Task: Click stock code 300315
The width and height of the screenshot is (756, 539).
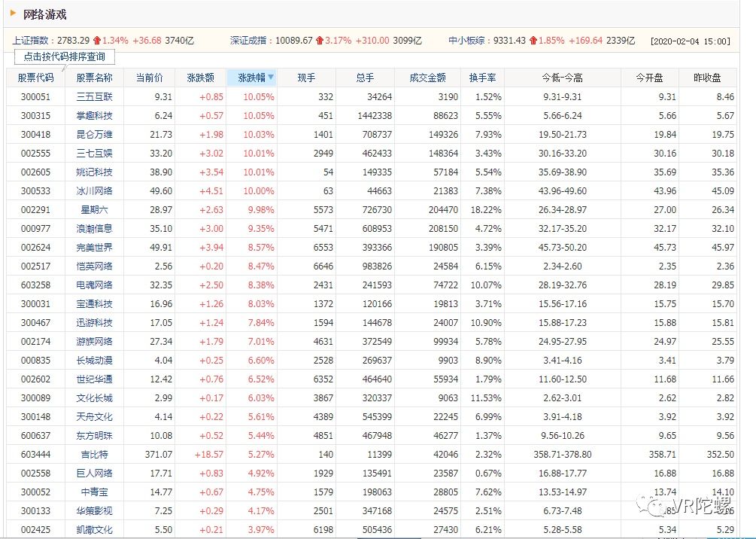Action: [x=35, y=115]
